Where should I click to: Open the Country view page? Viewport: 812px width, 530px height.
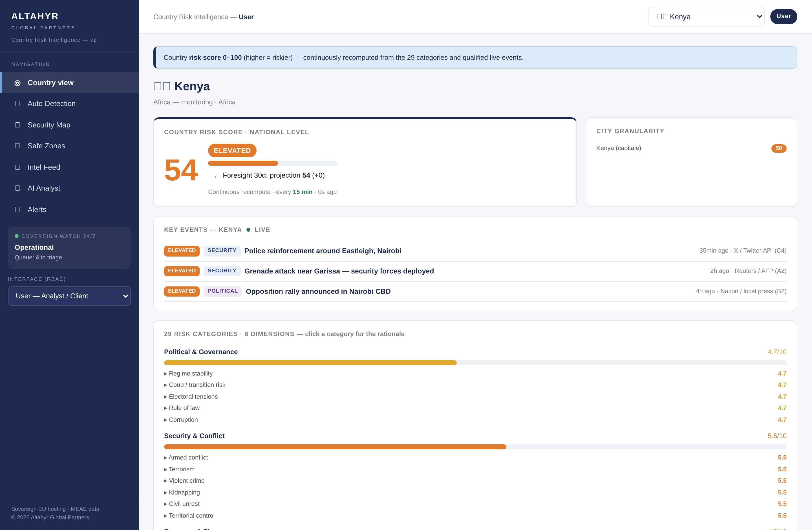click(69, 83)
